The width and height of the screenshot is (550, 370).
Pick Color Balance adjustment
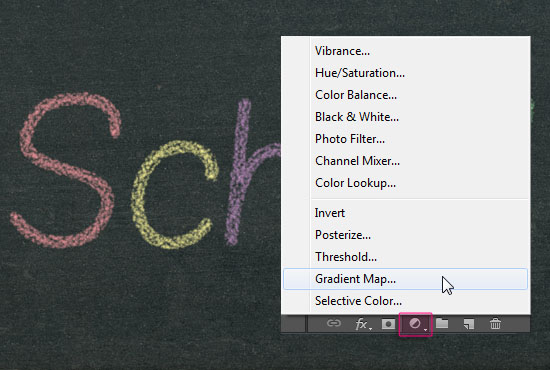pos(405,95)
